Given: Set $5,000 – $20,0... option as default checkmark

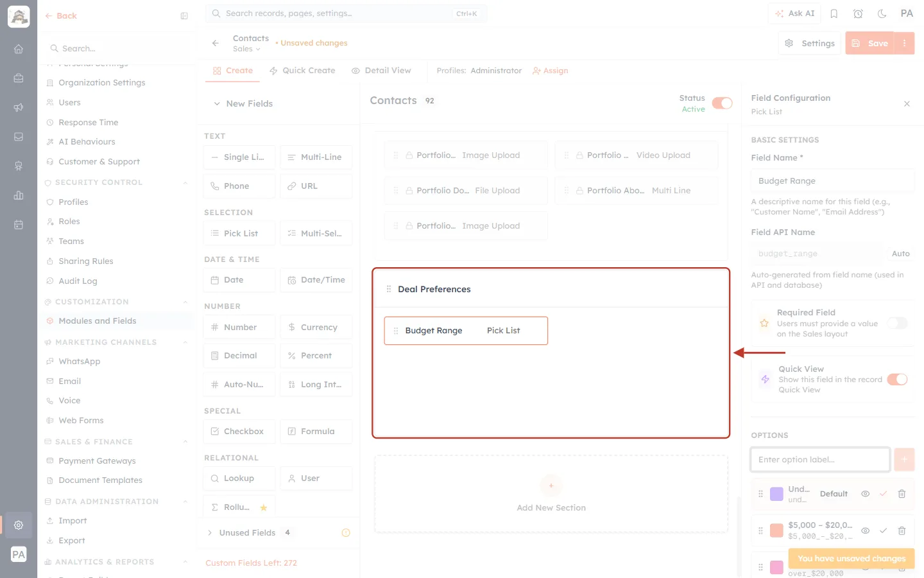Looking at the screenshot, I should [x=884, y=530].
